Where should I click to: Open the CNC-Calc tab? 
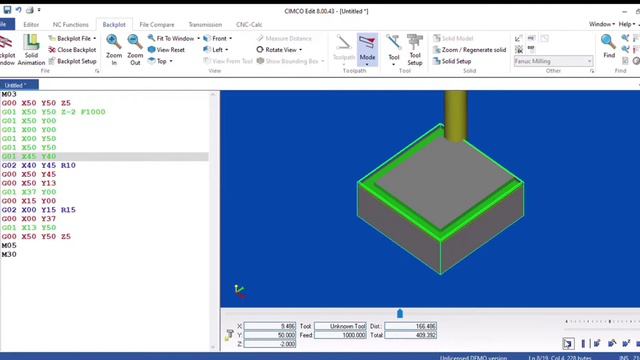pos(249,24)
